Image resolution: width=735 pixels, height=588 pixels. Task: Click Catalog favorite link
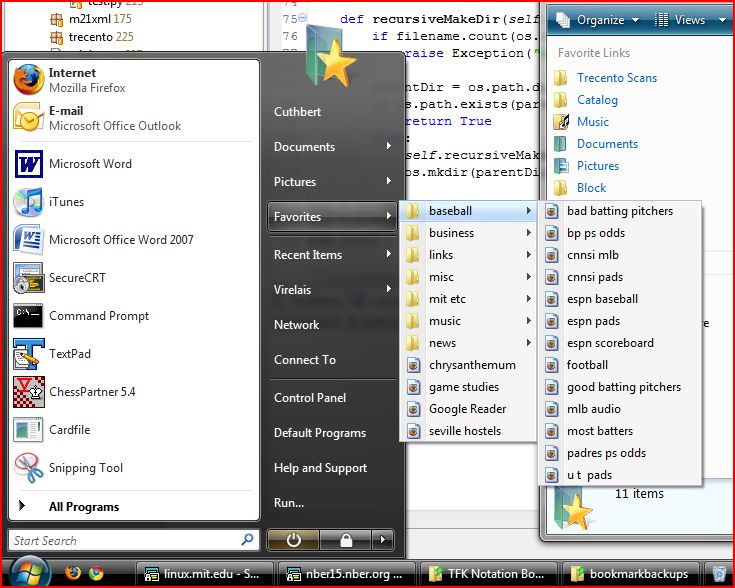pyautogui.click(x=597, y=100)
